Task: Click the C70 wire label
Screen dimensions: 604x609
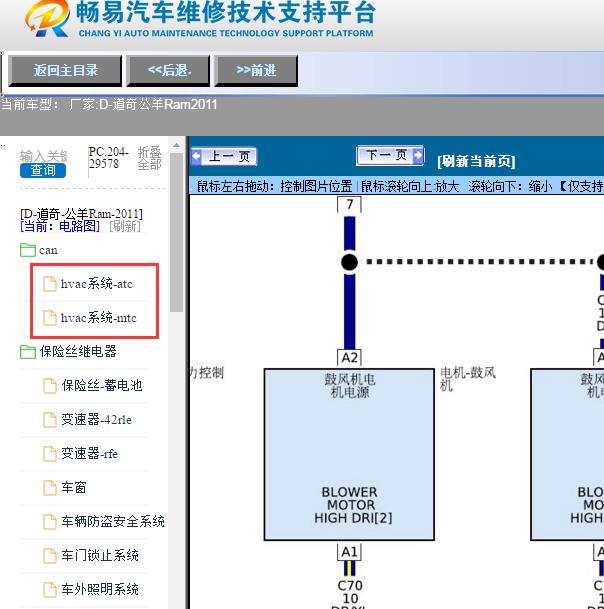Action: [x=350, y=585]
